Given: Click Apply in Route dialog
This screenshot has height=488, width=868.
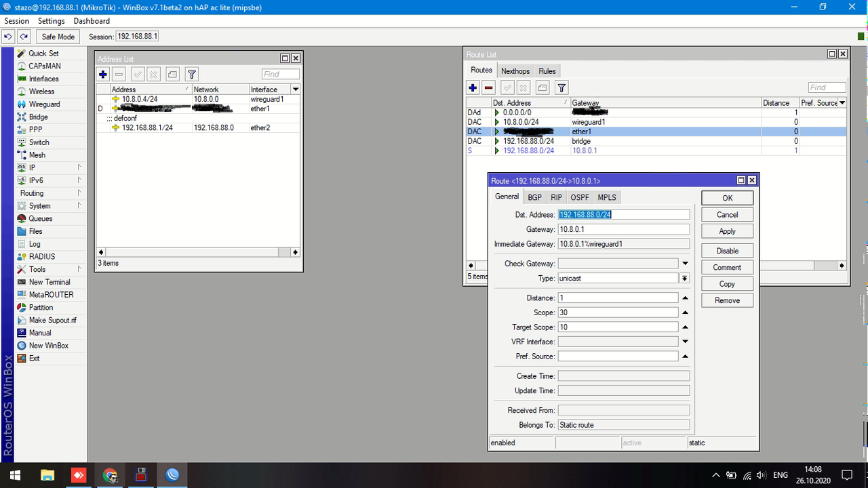Looking at the screenshot, I should [728, 231].
